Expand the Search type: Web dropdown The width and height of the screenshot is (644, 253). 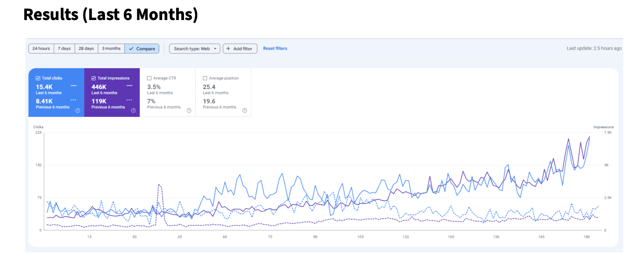coord(194,49)
